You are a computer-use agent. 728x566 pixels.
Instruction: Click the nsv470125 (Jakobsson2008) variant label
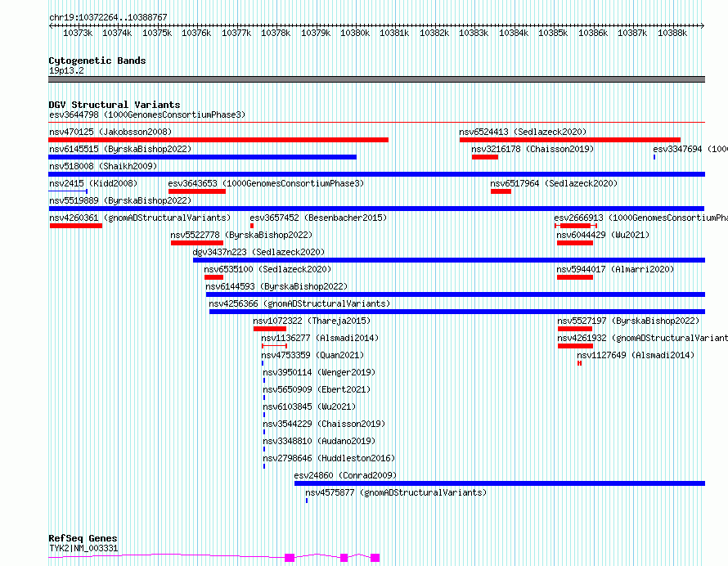[x=110, y=132]
